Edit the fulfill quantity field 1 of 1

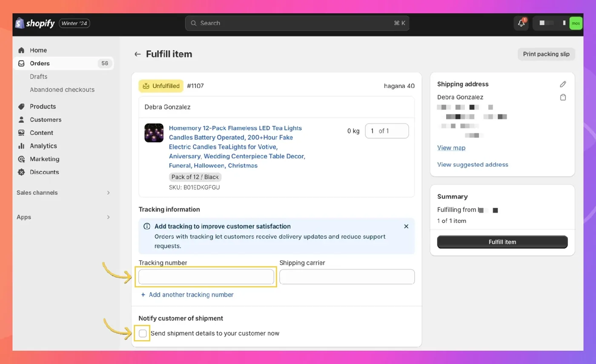[387, 131]
